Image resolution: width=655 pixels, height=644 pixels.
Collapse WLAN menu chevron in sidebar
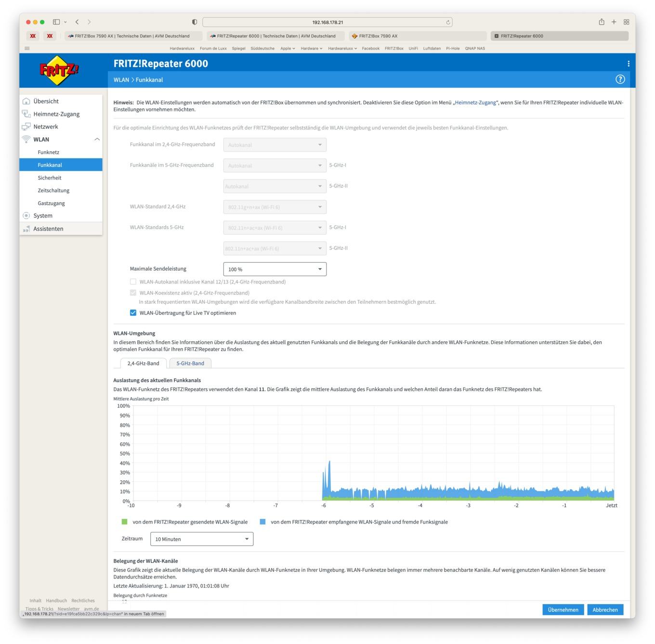pos(97,139)
